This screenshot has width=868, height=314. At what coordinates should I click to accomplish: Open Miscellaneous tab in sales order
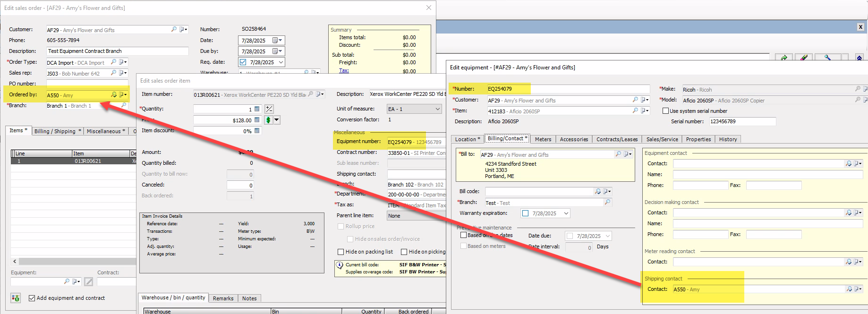[106, 131]
